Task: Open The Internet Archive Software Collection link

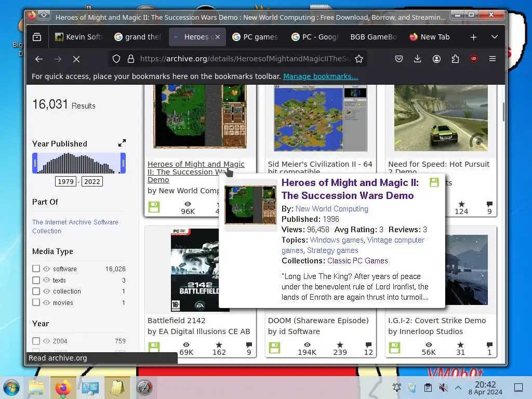Action: pos(75,227)
